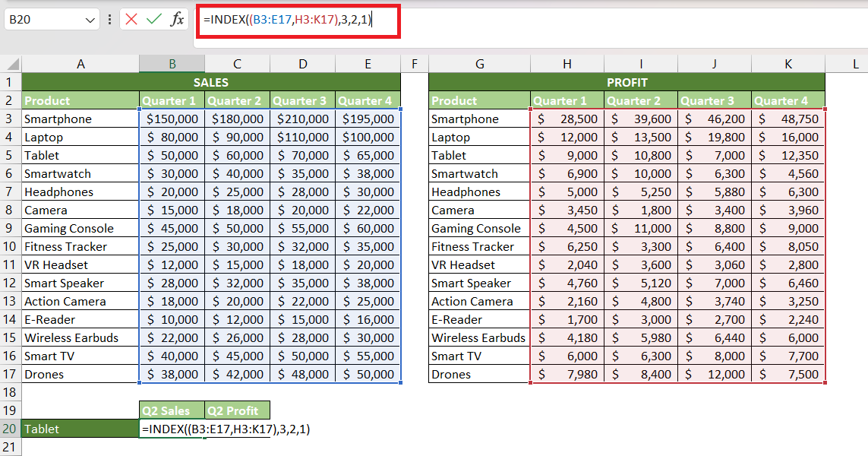Click Product header in PROFIT table

[x=479, y=100]
